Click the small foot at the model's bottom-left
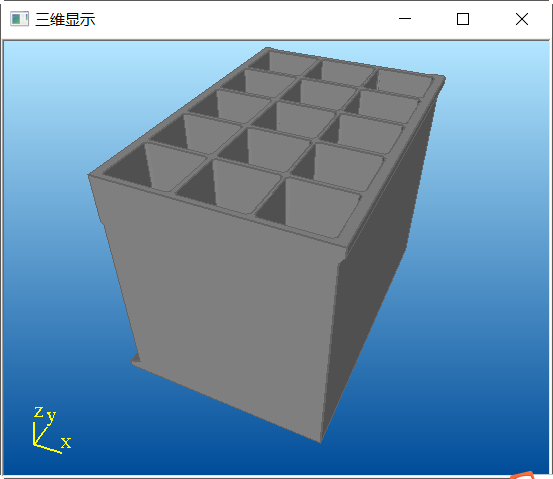The height and width of the screenshot is (479, 553). click(136, 359)
